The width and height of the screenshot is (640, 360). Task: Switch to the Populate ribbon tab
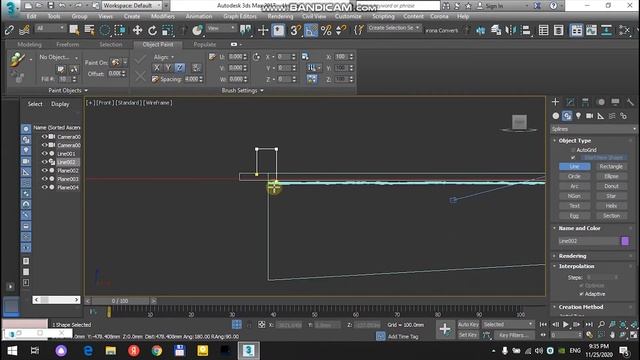coord(204,44)
